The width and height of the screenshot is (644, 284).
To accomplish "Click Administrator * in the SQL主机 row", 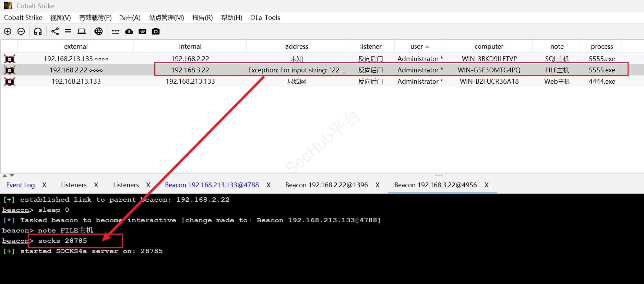I will click(x=420, y=59).
